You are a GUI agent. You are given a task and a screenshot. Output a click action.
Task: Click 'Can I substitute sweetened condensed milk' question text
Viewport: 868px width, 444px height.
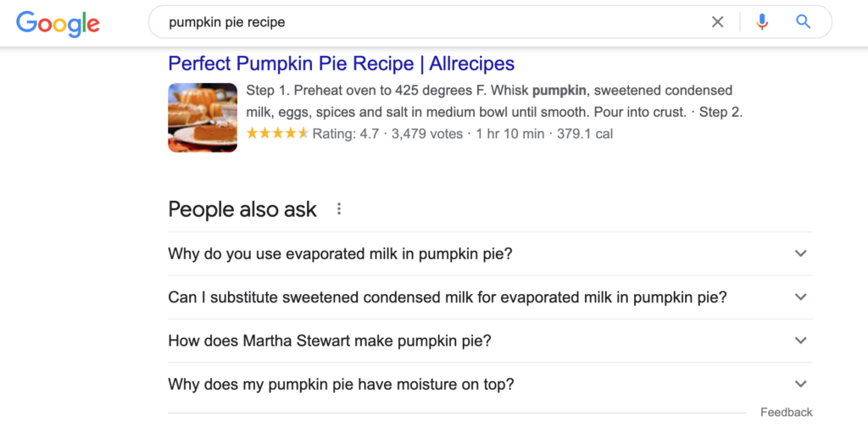447,297
